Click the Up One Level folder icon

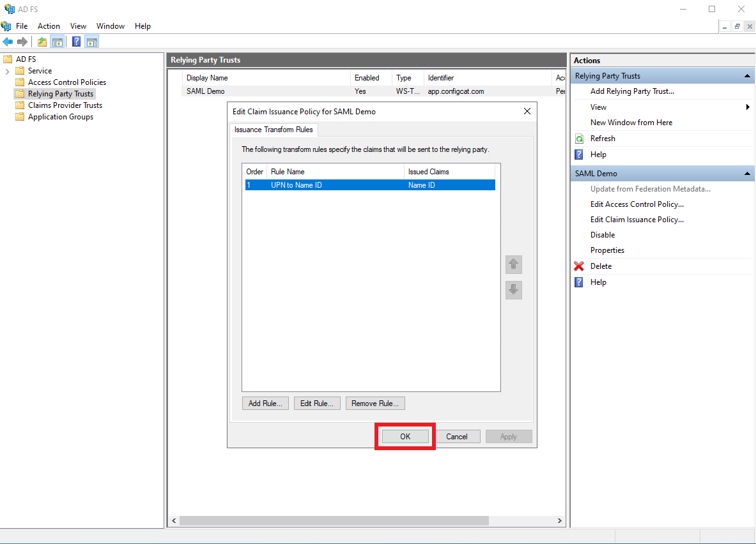(42, 42)
